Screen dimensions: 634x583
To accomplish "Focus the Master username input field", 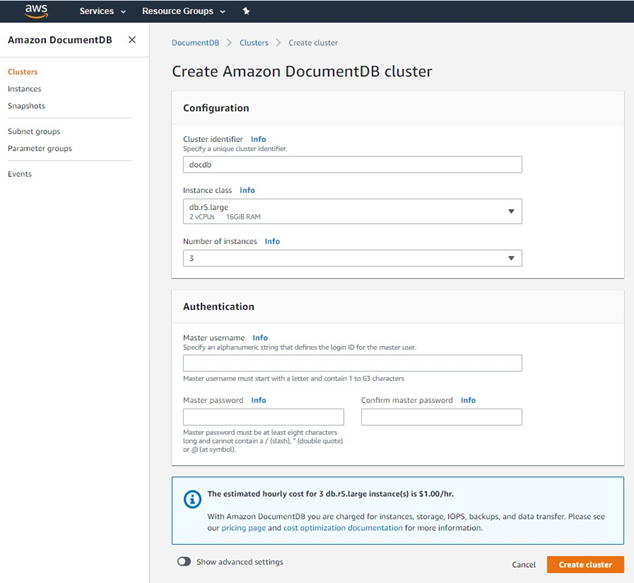I will click(352, 363).
